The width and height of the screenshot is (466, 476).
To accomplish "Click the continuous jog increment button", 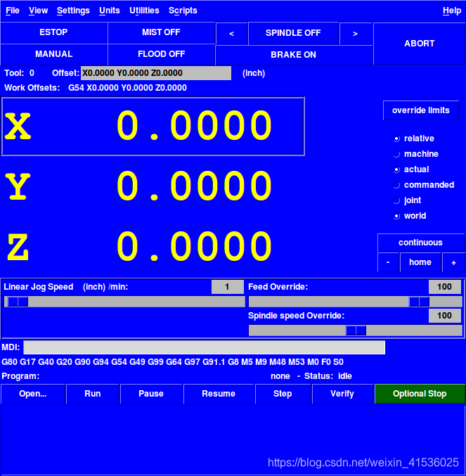I will point(420,243).
